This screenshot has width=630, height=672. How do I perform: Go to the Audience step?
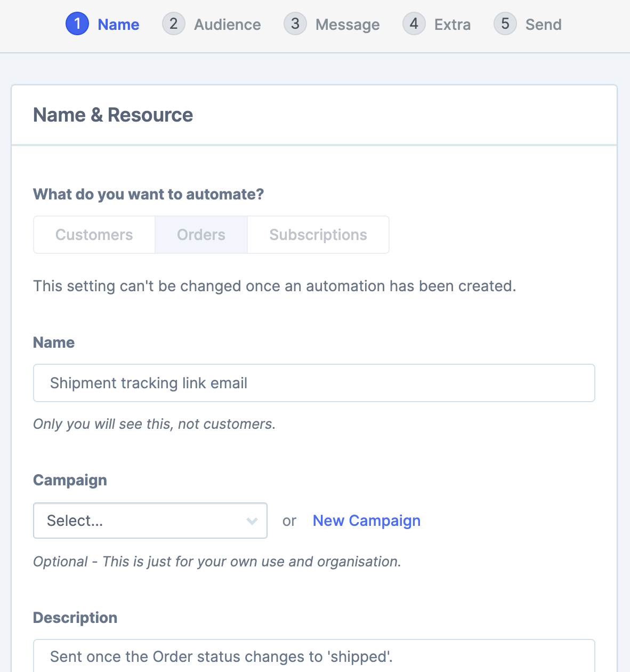coord(227,25)
